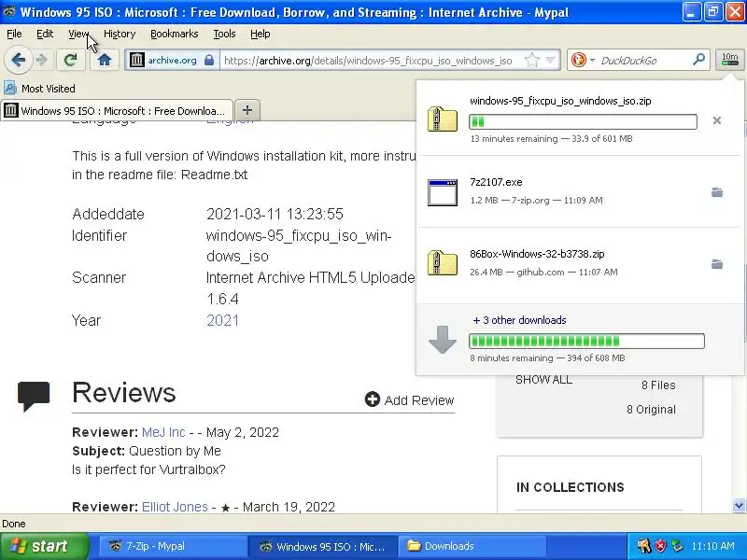Click the search magnifier icon
This screenshot has height=560, width=747.
coord(698,60)
